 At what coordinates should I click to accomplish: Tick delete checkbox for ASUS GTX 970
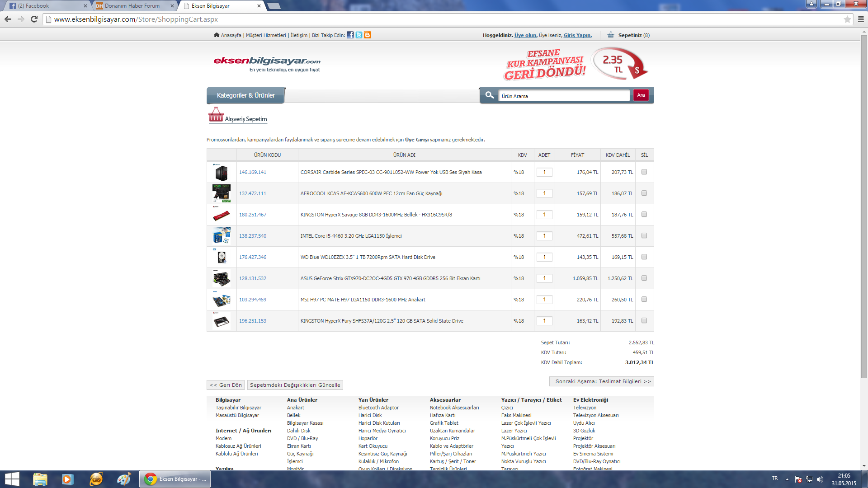point(644,278)
